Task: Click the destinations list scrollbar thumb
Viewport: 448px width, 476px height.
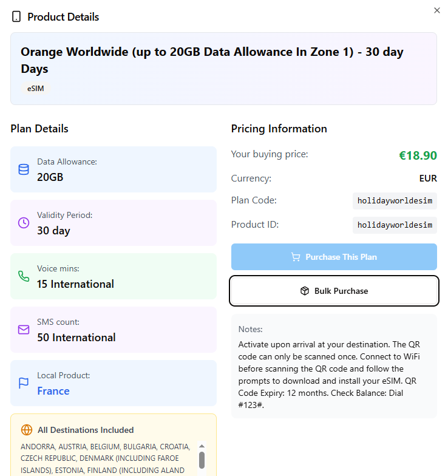Action: click(x=202, y=460)
